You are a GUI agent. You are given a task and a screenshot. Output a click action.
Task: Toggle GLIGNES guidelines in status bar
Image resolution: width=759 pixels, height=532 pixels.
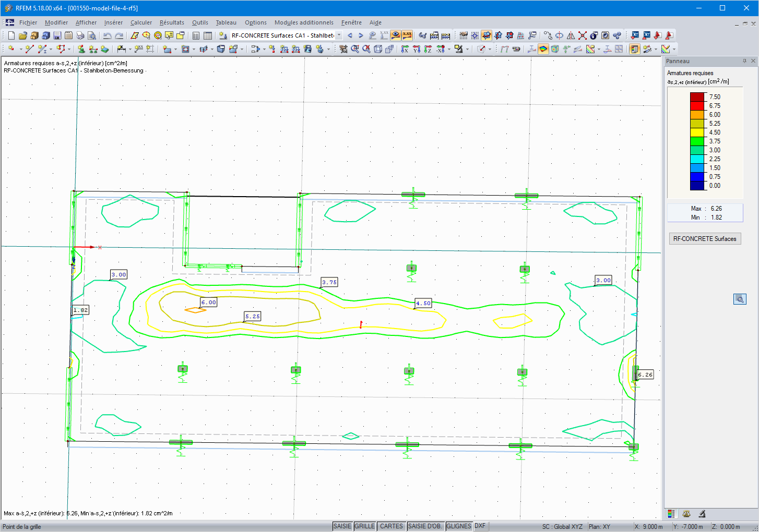click(x=459, y=526)
